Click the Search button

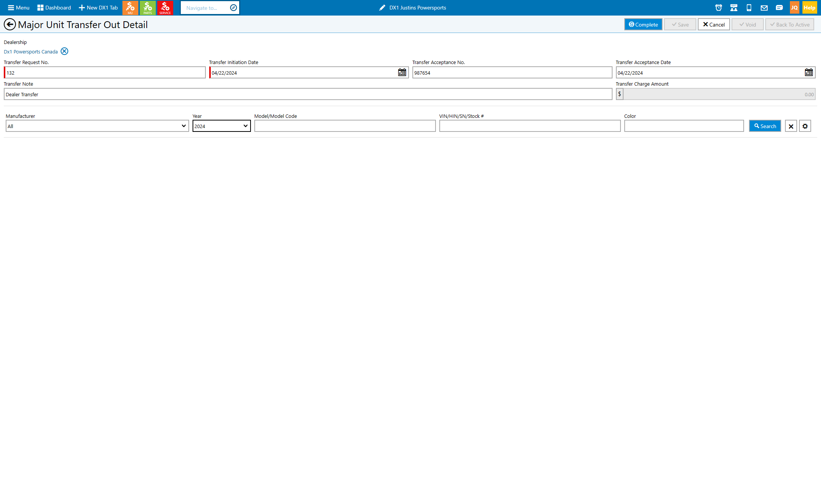click(765, 126)
